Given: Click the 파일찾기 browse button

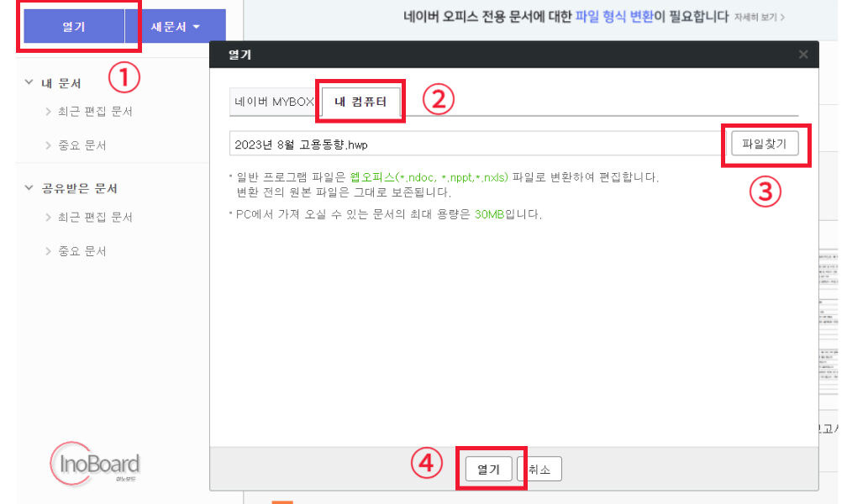Looking at the screenshot, I should click(765, 144).
